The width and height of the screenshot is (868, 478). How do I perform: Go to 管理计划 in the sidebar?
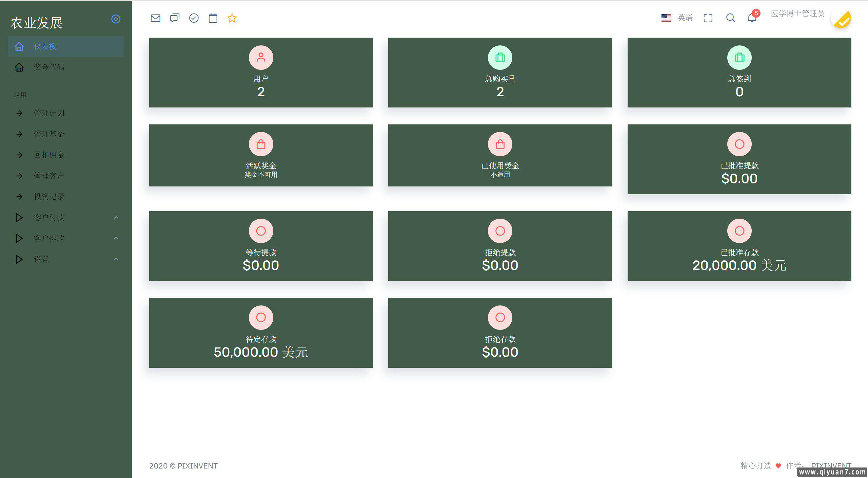[49, 113]
